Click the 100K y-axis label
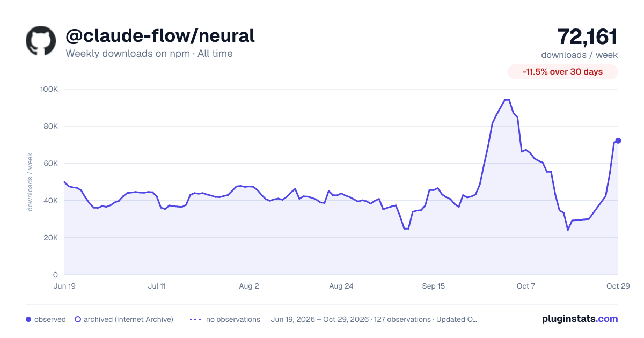644x338 pixels. 49,89
